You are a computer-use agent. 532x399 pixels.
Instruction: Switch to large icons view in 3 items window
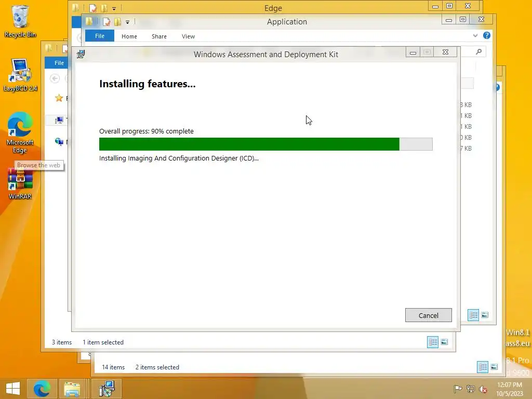click(444, 342)
